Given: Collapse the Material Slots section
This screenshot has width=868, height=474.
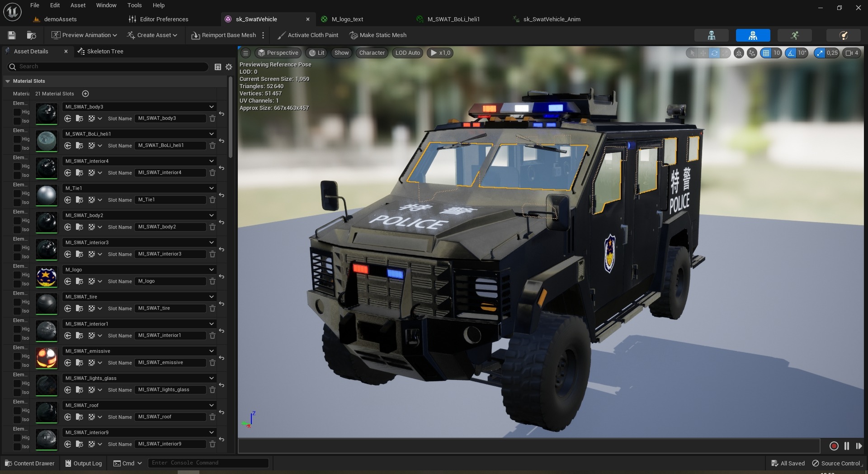Looking at the screenshot, I should point(8,81).
